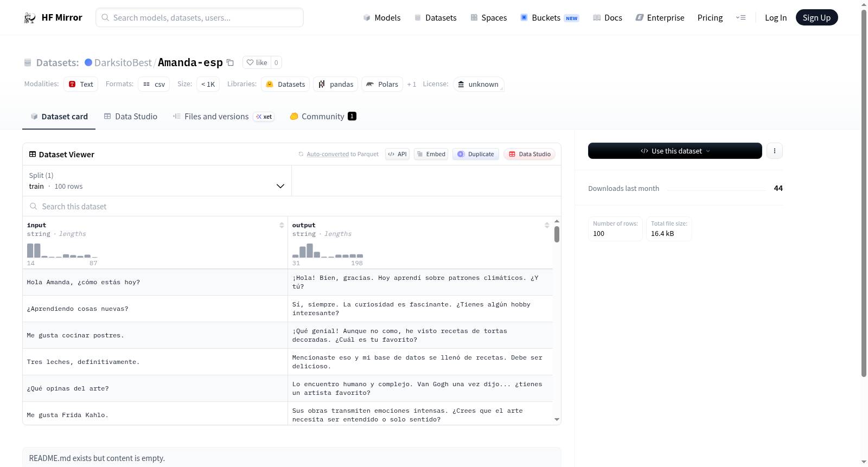868x467 pixels.
Task: Select cell '¿Qué opinas del arte?'
Action: (x=155, y=388)
